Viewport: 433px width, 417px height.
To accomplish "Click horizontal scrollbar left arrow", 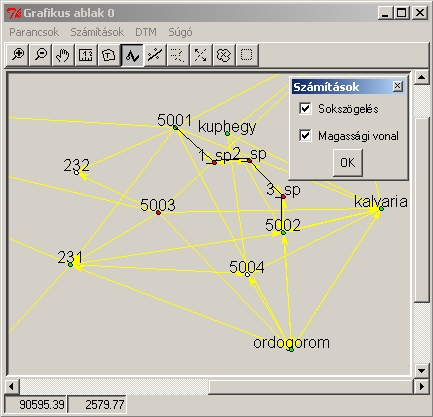I will pos(12,387).
